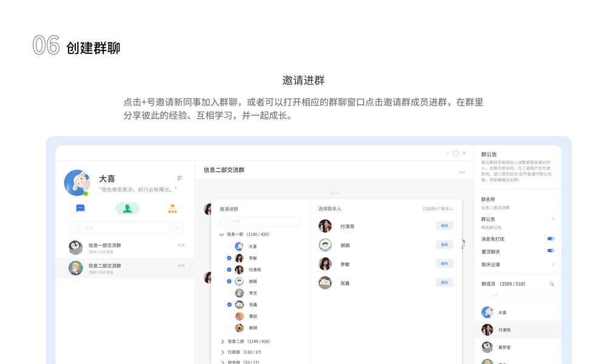Open the 信息一部交流群 conversation
The width and height of the screenshot is (607, 364).
(126, 248)
